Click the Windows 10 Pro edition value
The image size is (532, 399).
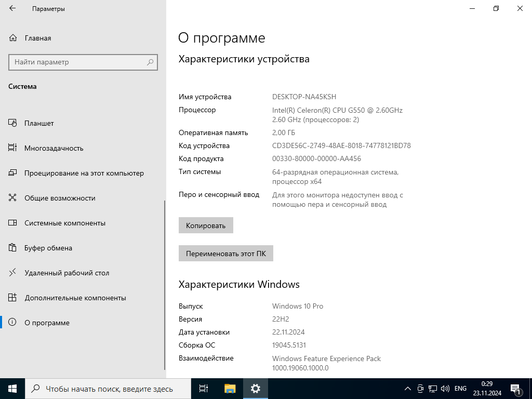pyautogui.click(x=298, y=306)
